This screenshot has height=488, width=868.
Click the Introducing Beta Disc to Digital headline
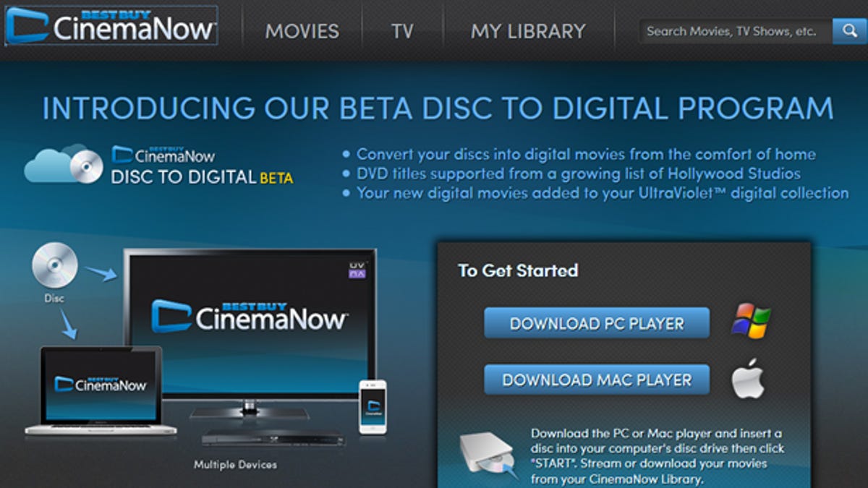click(x=438, y=108)
